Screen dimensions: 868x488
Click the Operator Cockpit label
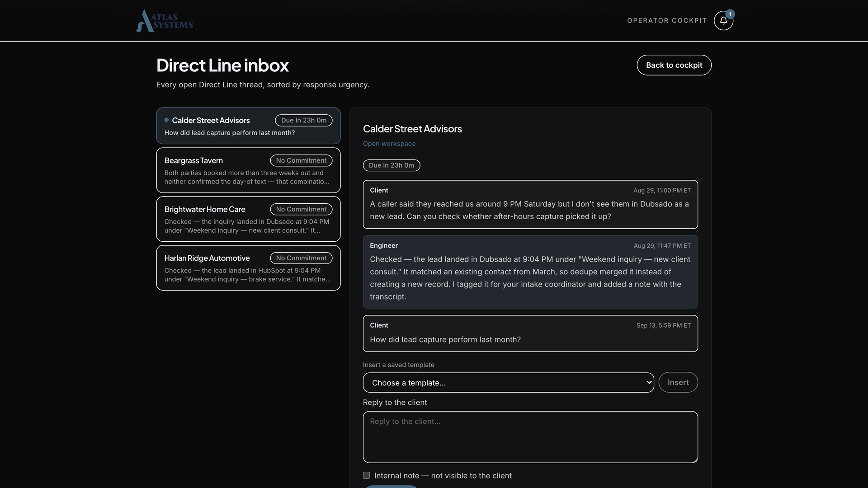click(x=667, y=21)
